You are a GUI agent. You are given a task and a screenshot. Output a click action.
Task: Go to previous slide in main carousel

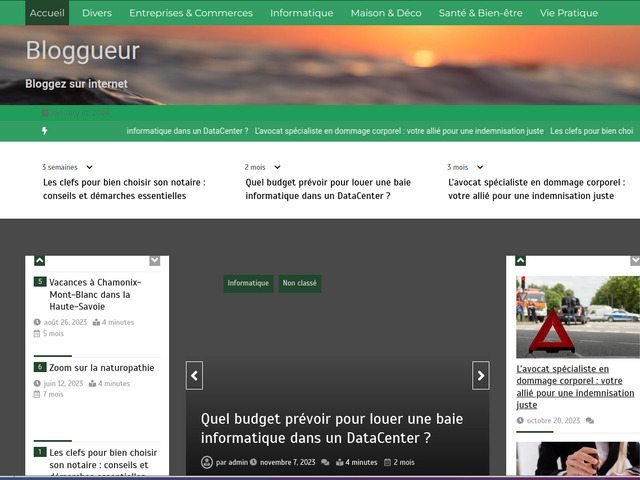tap(194, 375)
